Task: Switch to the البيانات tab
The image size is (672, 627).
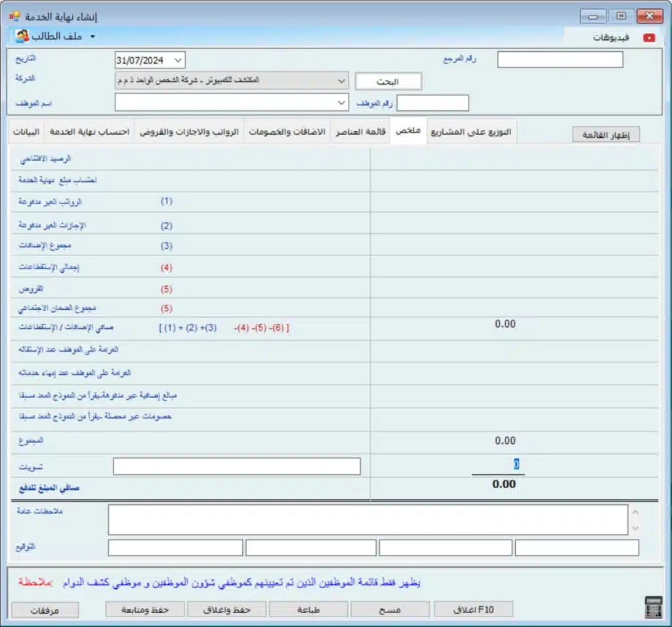Action: [26, 131]
